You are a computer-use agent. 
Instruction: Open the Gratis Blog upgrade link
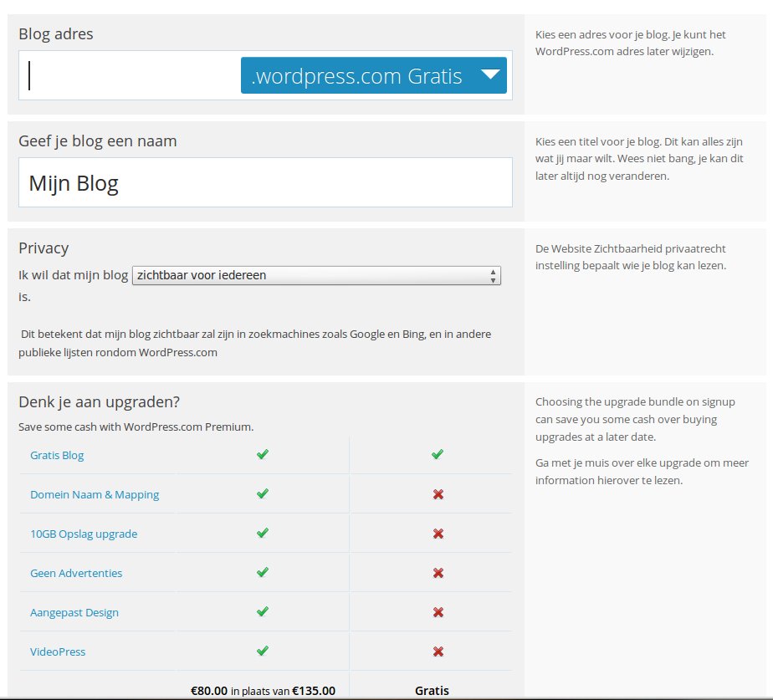coord(57,455)
